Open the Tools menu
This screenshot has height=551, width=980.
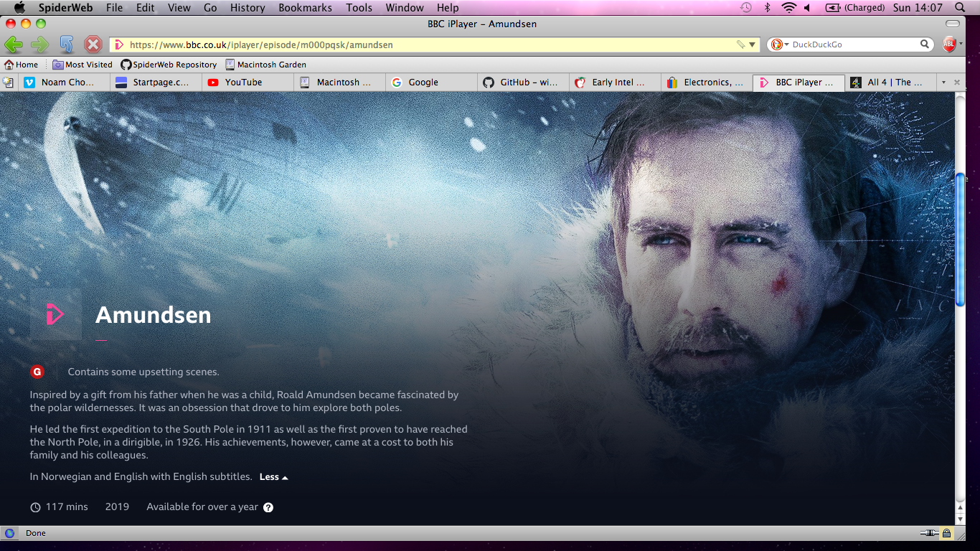click(359, 8)
